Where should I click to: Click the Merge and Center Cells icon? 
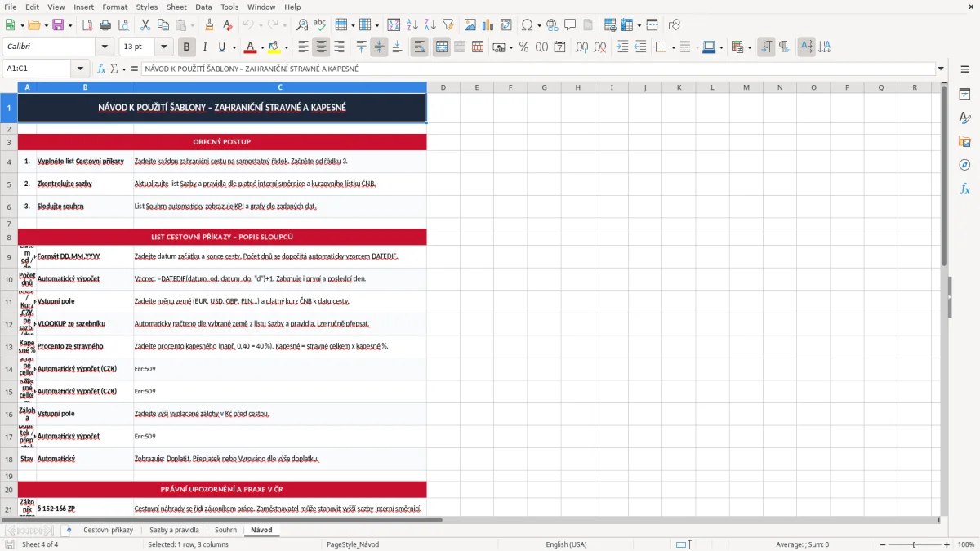(442, 47)
